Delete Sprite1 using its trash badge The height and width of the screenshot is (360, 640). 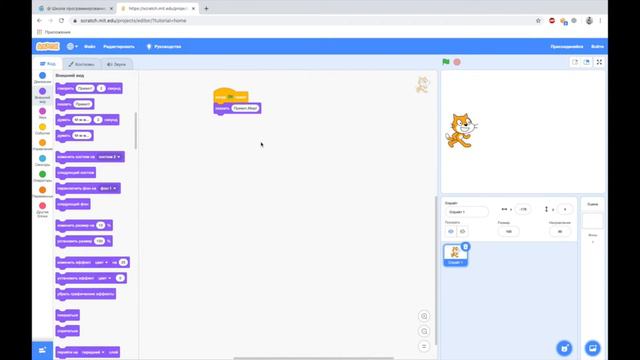465,247
